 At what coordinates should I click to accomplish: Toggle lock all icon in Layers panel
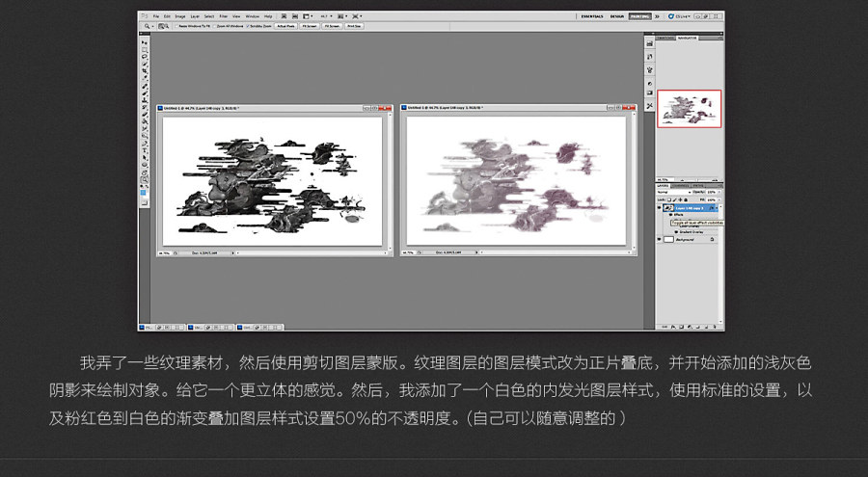tap(686, 199)
